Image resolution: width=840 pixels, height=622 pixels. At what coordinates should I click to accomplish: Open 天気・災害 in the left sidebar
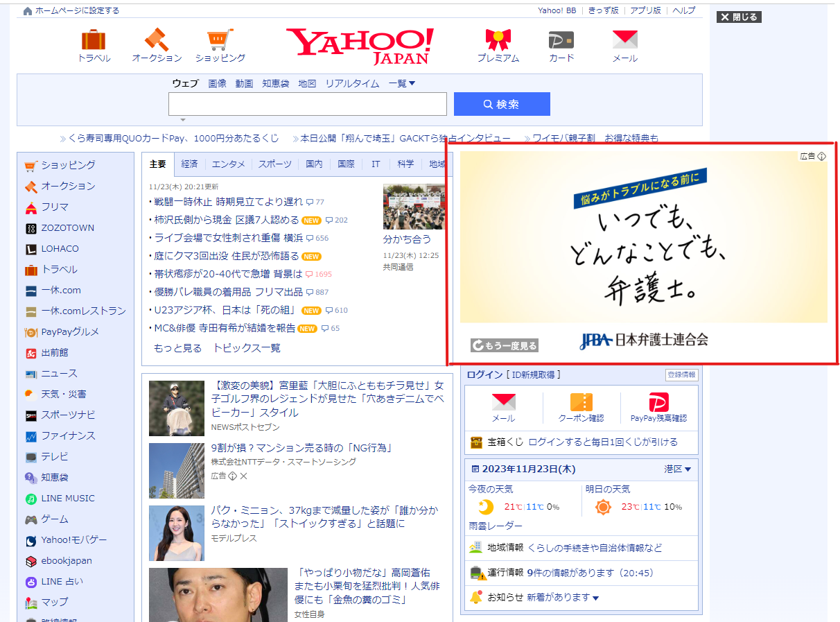(x=64, y=394)
